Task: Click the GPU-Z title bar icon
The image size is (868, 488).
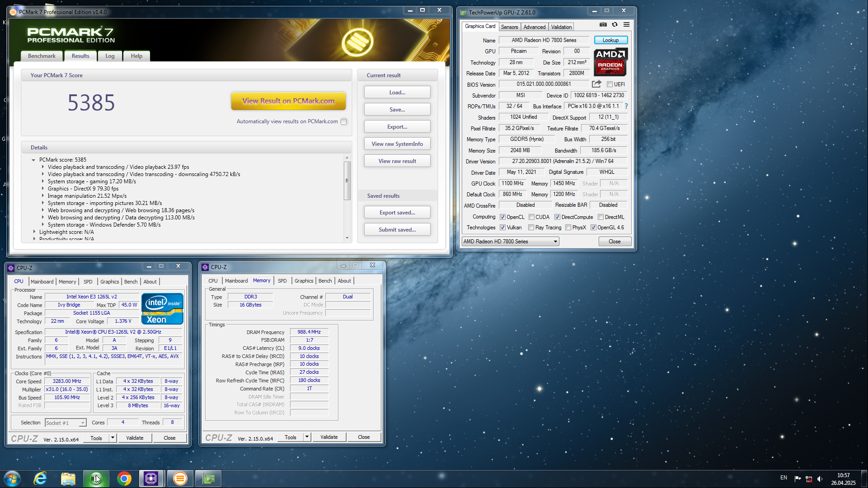Action: tap(463, 12)
